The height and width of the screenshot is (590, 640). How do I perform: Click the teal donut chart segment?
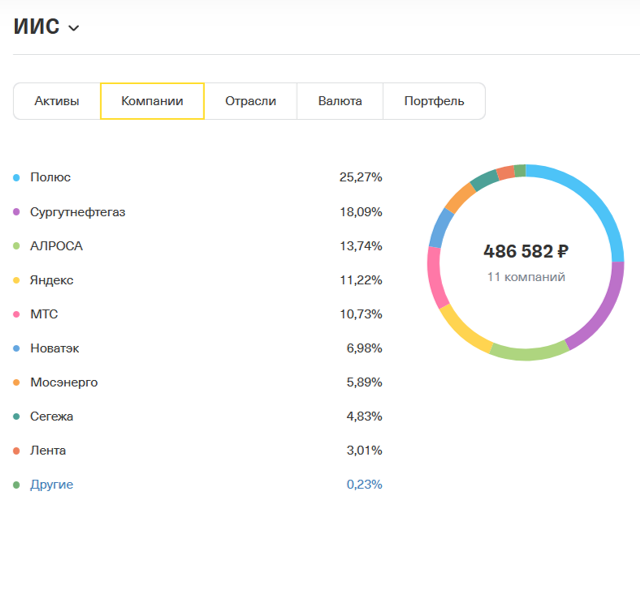pos(484,180)
